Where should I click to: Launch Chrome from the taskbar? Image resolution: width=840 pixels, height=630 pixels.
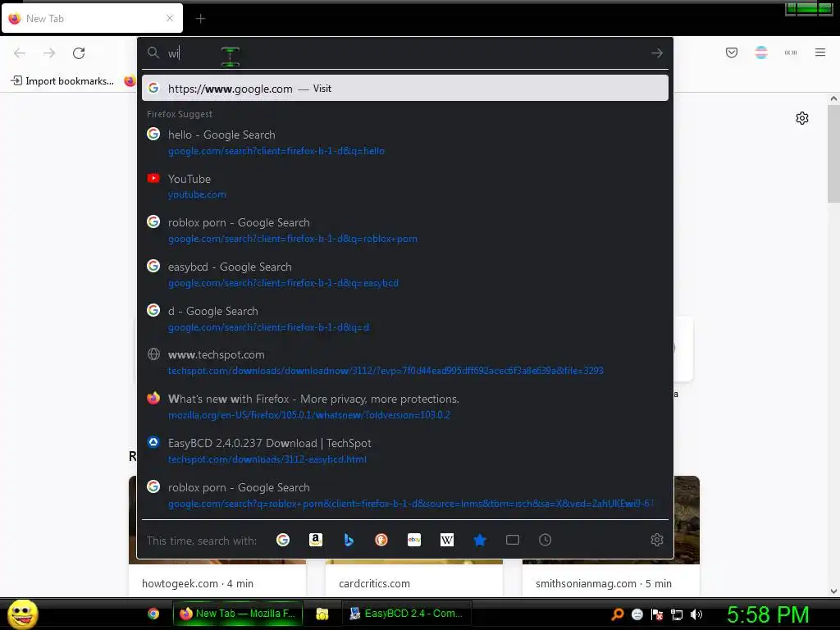(x=153, y=614)
